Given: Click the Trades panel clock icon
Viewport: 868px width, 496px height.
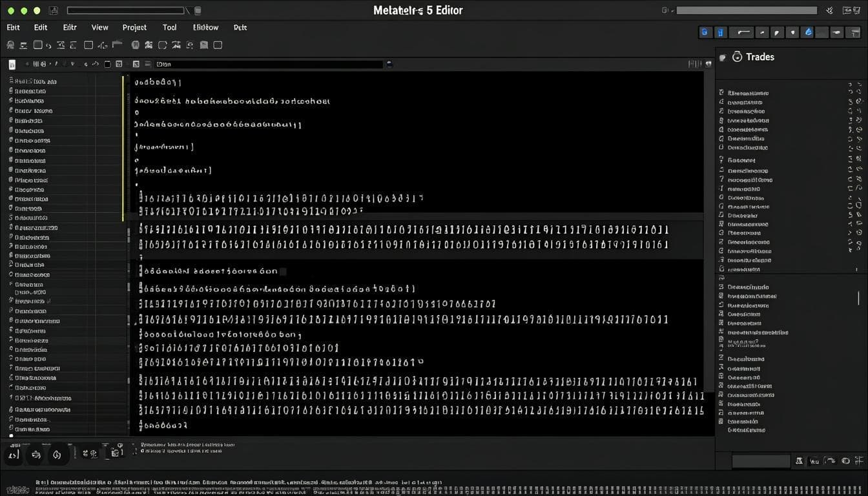Looking at the screenshot, I should click(x=737, y=57).
